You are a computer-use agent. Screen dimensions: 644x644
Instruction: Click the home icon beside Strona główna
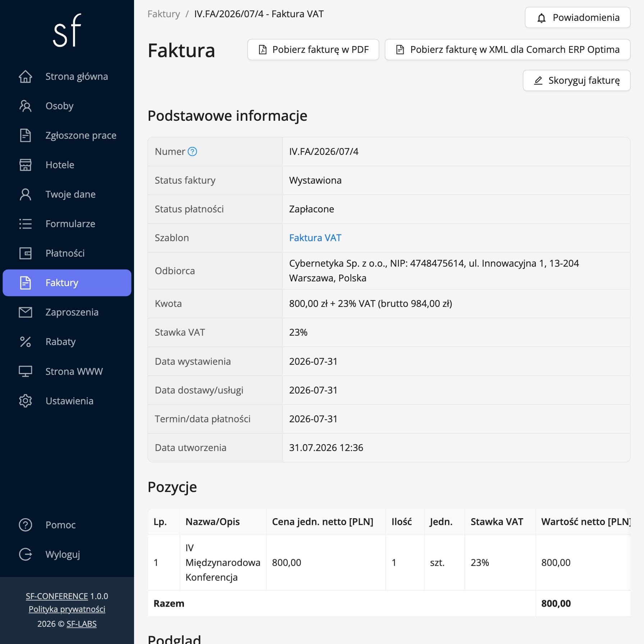pyautogui.click(x=25, y=77)
